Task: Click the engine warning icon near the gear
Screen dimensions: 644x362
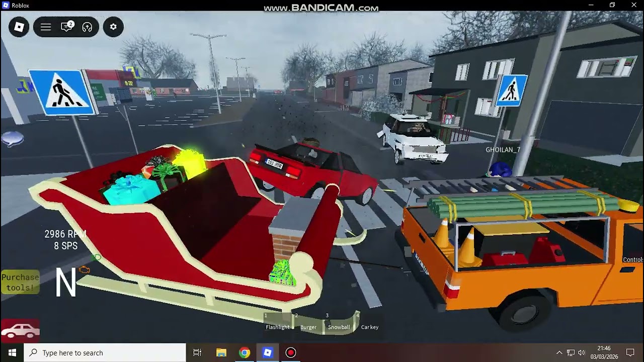Action: [85, 270]
